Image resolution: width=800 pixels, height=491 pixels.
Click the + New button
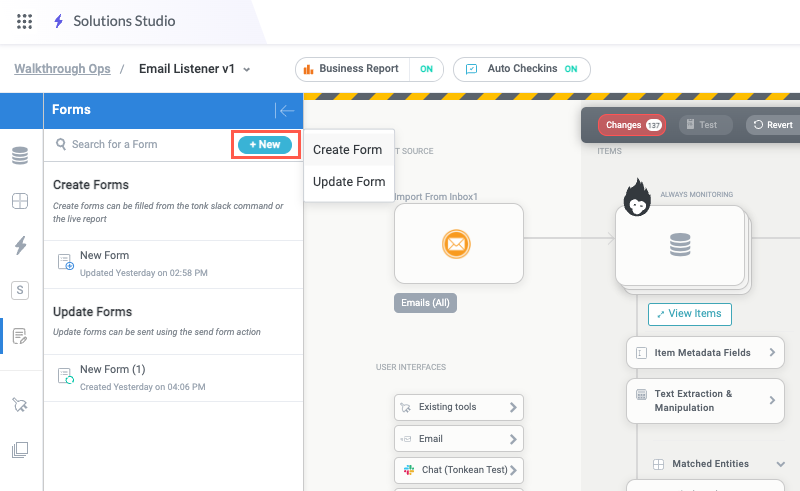(265, 145)
